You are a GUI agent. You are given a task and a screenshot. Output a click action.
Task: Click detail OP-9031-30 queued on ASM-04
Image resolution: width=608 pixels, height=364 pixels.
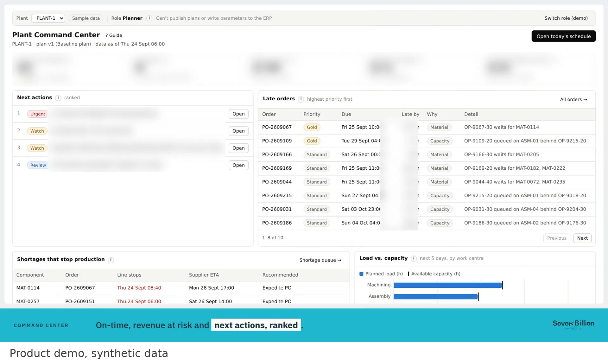525,209
